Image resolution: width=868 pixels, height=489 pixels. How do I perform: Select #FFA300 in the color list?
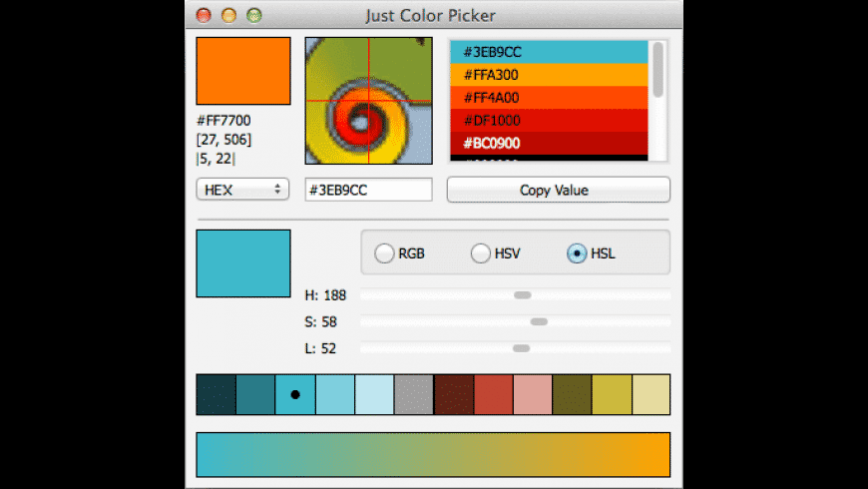[x=549, y=75]
